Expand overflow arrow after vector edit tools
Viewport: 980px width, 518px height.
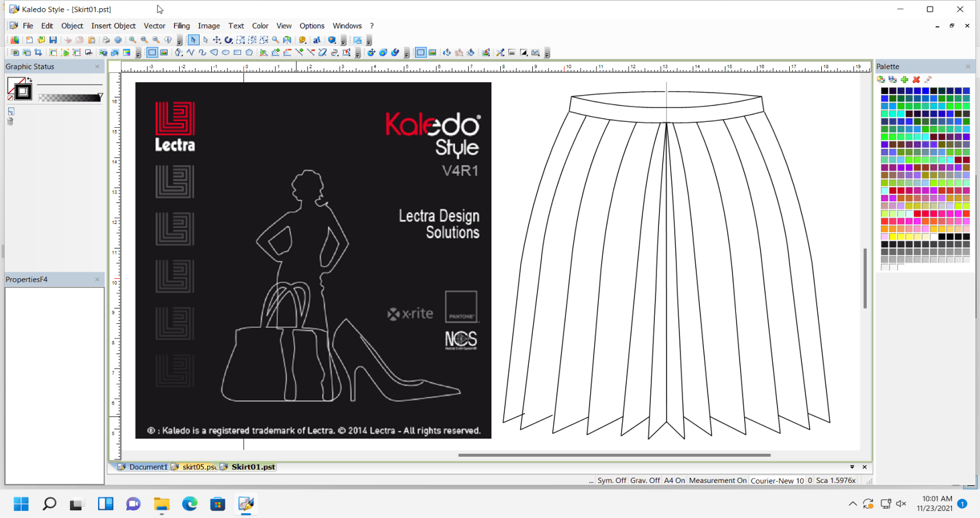click(x=357, y=54)
